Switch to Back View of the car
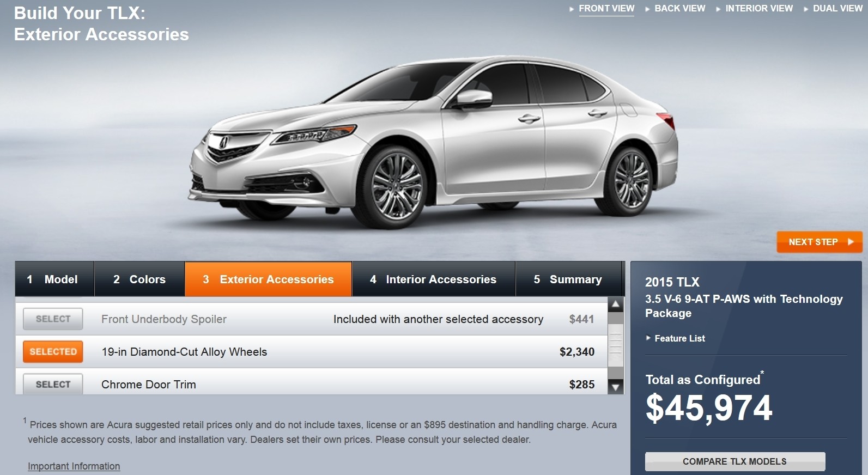Screen dimensions: 868x475 click(x=679, y=9)
